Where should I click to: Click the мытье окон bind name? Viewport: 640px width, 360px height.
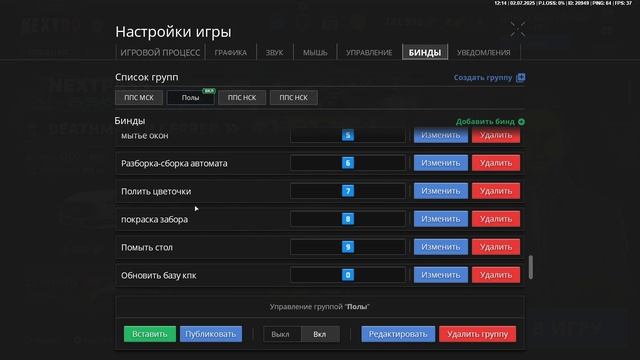point(144,136)
